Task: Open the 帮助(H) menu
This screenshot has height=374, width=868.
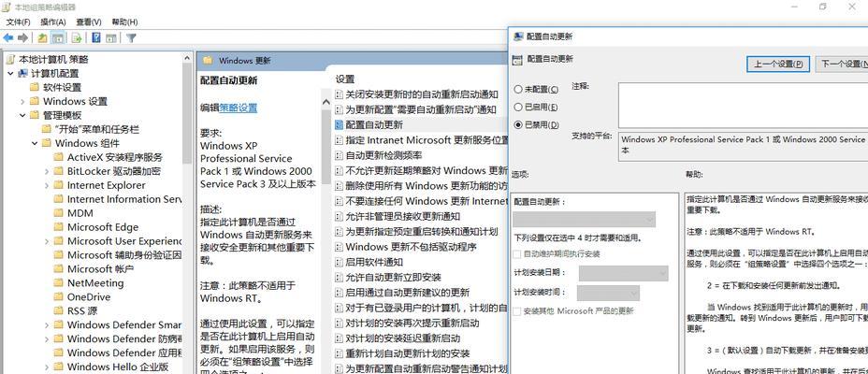Action: click(x=124, y=22)
